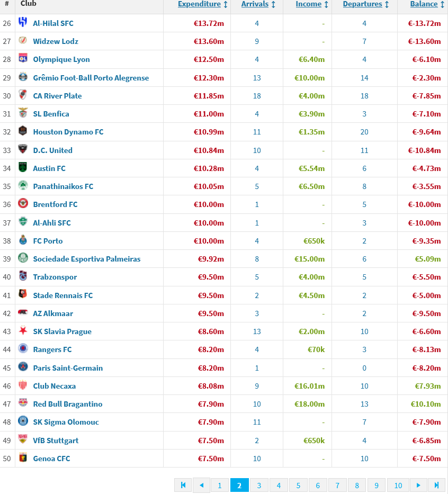The height and width of the screenshot is (494, 448).
Task: Go to page 5 of results
Action: 298,485
